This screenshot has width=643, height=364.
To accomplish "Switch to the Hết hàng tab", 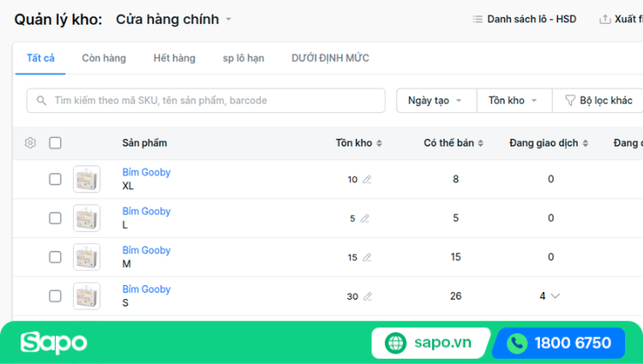I will coord(174,58).
